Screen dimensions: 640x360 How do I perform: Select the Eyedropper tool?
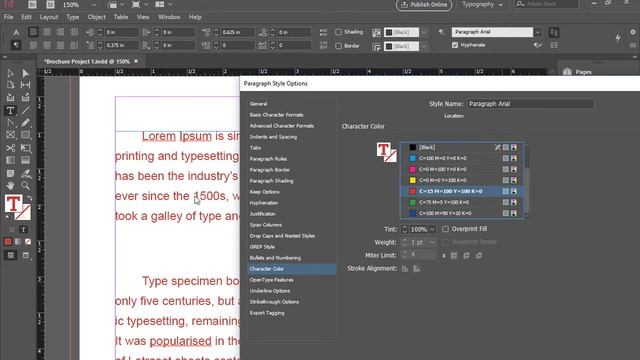click(25, 173)
